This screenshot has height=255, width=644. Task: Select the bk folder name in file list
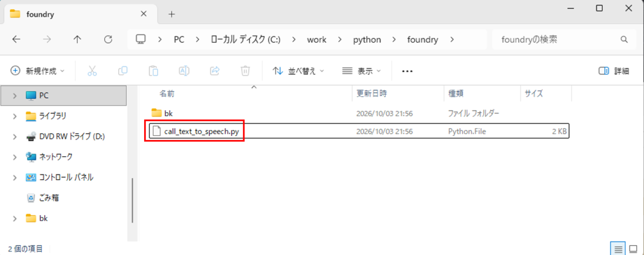point(168,114)
